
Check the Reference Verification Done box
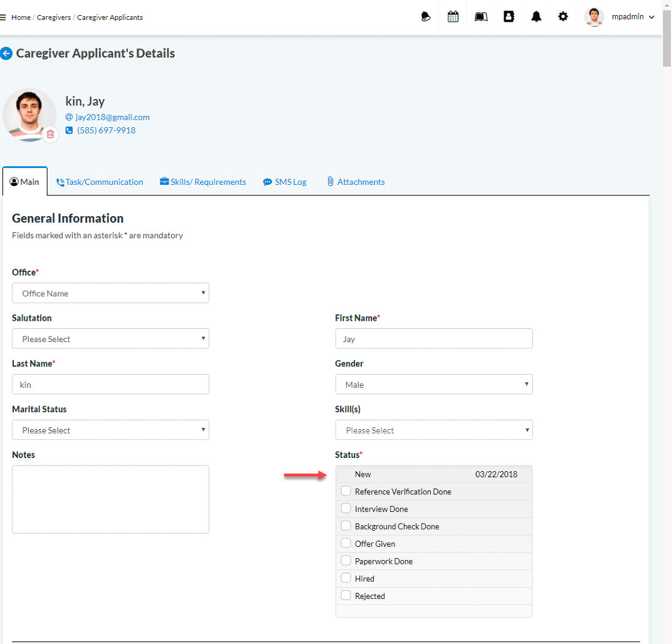346,491
